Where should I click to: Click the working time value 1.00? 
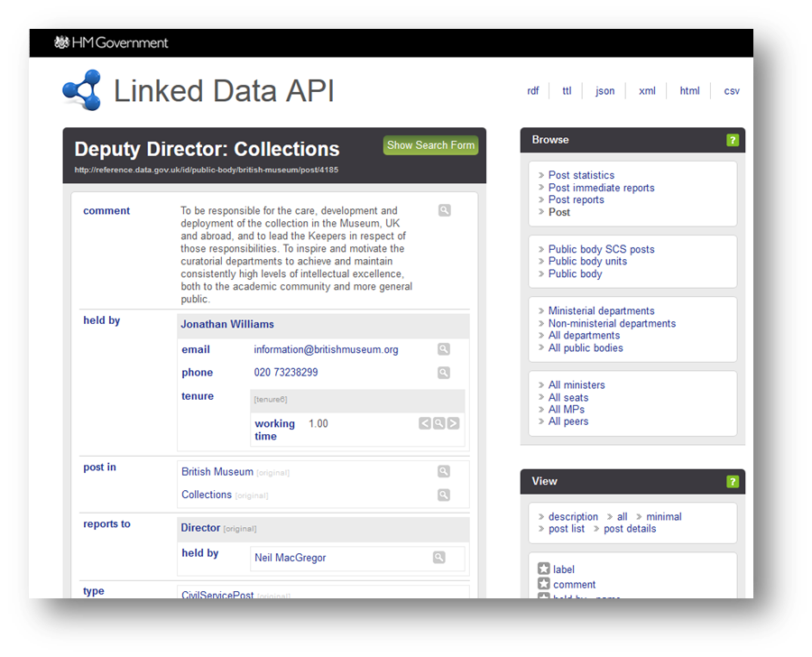pyautogui.click(x=318, y=424)
